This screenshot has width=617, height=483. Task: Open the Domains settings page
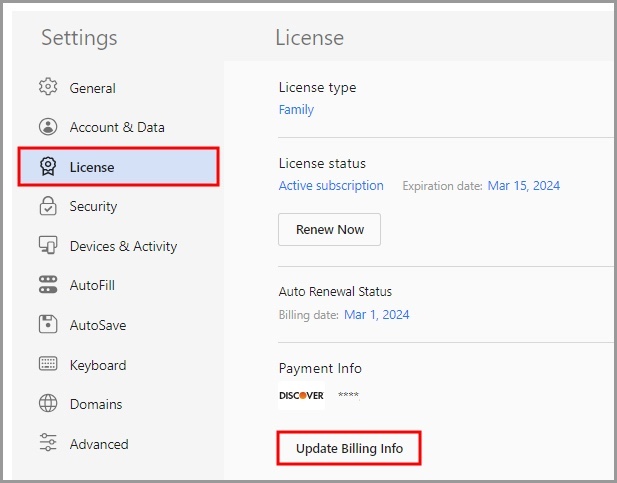coord(96,404)
